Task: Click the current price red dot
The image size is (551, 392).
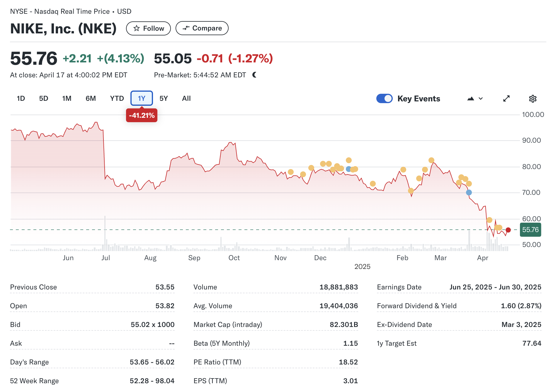Action: click(x=508, y=230)
